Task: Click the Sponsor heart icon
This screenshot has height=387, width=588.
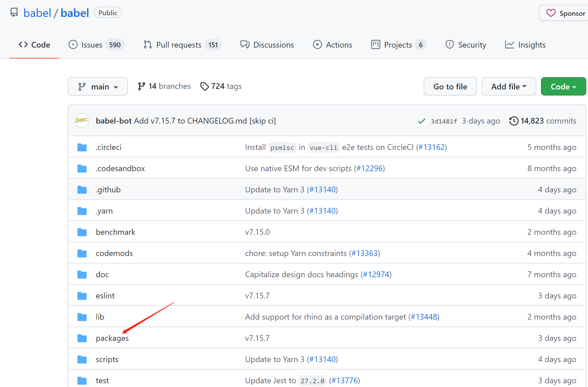Action: coord(551,13)
